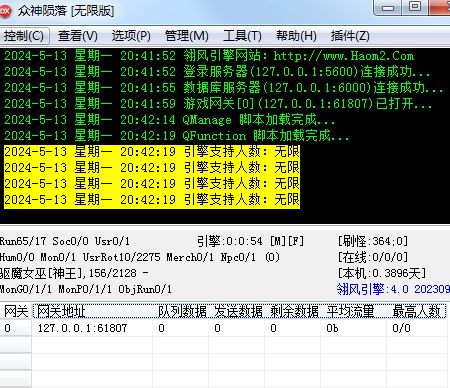This screenshot has width=450, height=388.
Task: Open the 控制(C) menu
Action: click(24, 36)
